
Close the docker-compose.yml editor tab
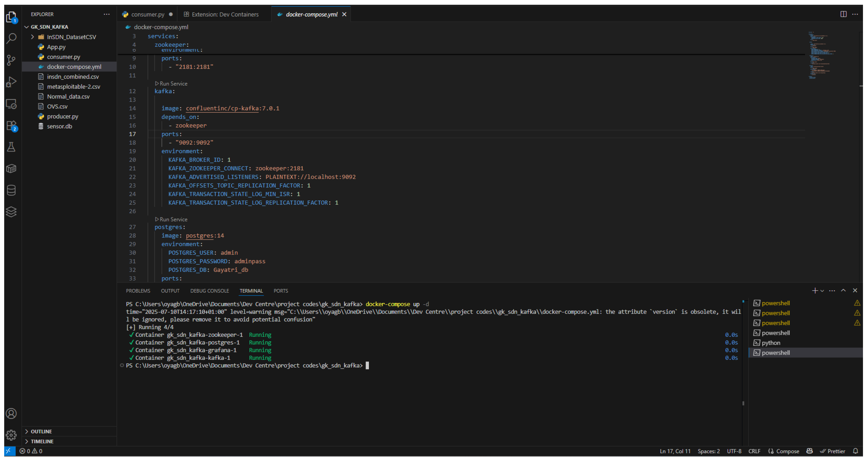[x=344, y=14]
